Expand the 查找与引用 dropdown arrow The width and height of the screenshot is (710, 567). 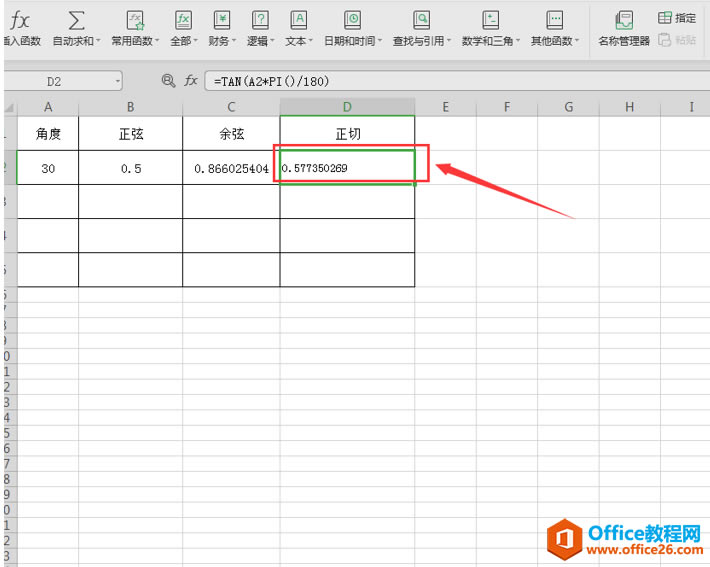coord(449,41)
